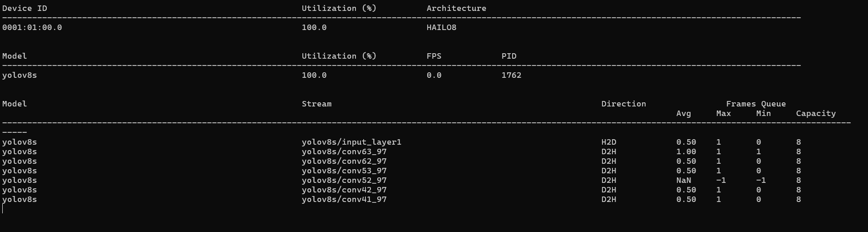The image size is (868, 232).
Task: Click the FPS column header
Action: [x=434, y=56]
